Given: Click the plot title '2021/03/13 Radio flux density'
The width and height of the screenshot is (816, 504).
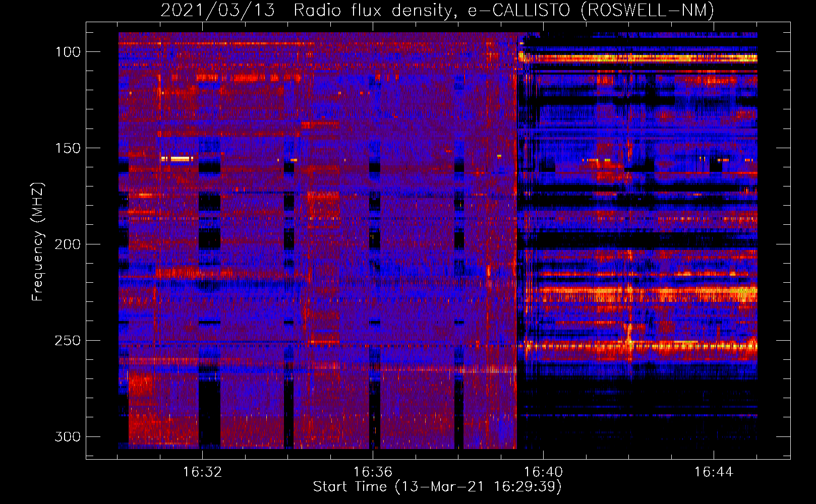Looking at the screenshot, I should coord(437,10).
